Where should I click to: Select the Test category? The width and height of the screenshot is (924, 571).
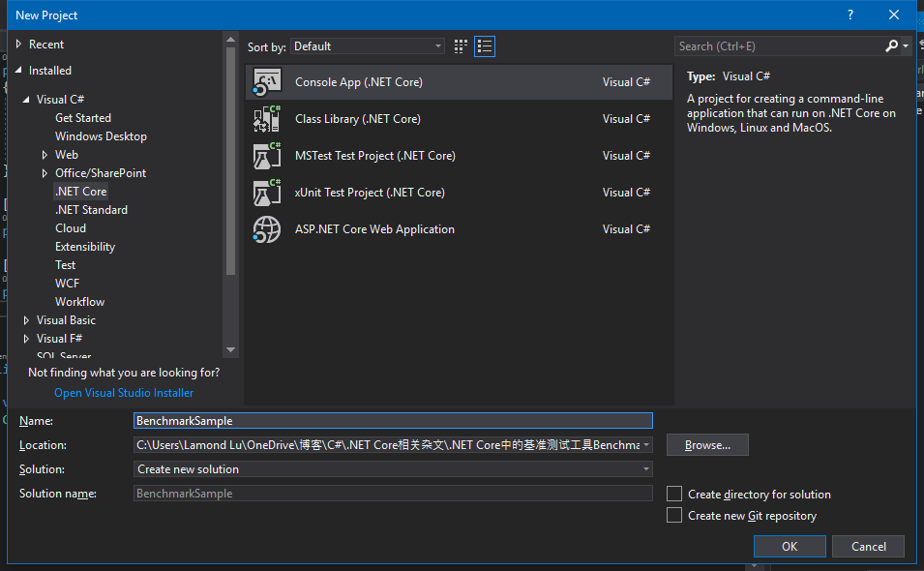pyautogui.click(x=66, y=265)
